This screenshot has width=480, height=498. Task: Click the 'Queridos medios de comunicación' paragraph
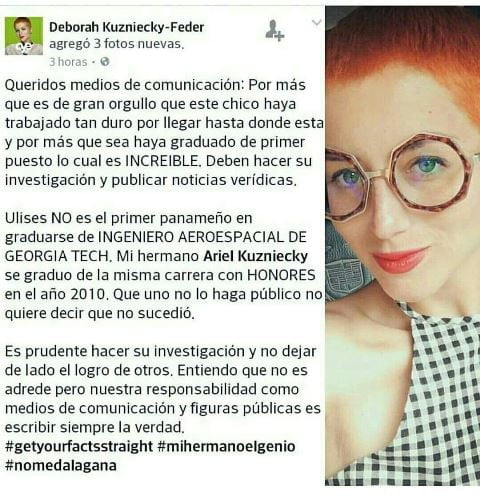tap(164, 132)
